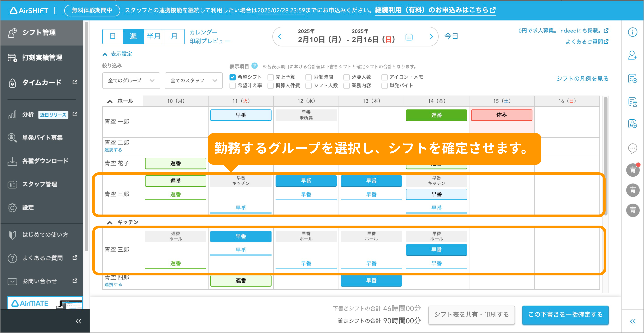Viewport: 644px width, 333px height.
Task: Click the green 遅番 shift for 青空 一郎 Friday
Action: click(436, 115)
